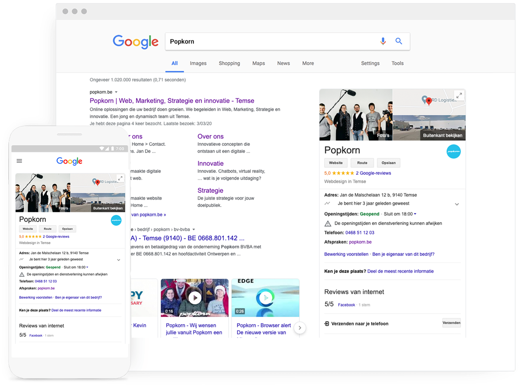Tap the Google logo on the phone
Screen dimensions: 532x392
coord(69,161)
